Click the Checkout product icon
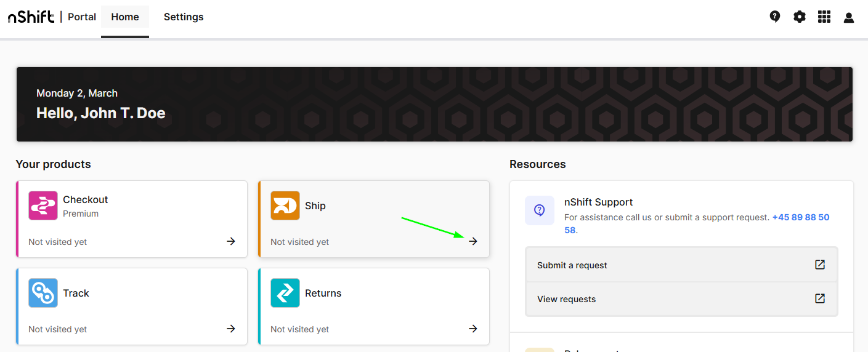The height and width of the screenshot is (352, 868). (x=43, y=206)
